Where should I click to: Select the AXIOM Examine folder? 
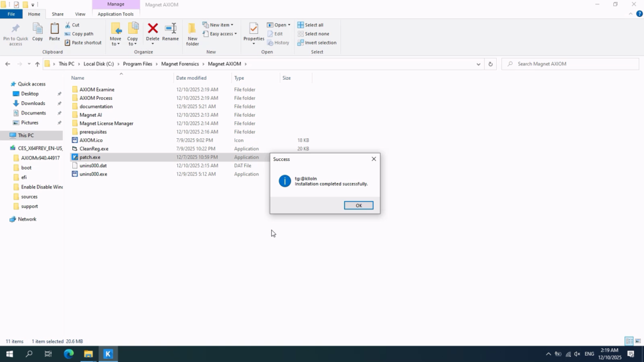tap(96, 89)
